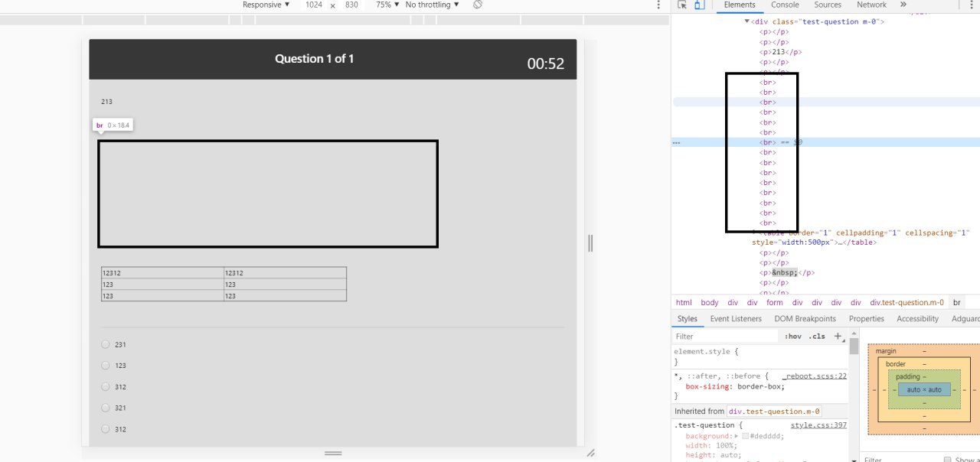Screen dimensions: 980x462
Task: Add a new style rule with the plus icon
Action: click(x=838, y=336)
